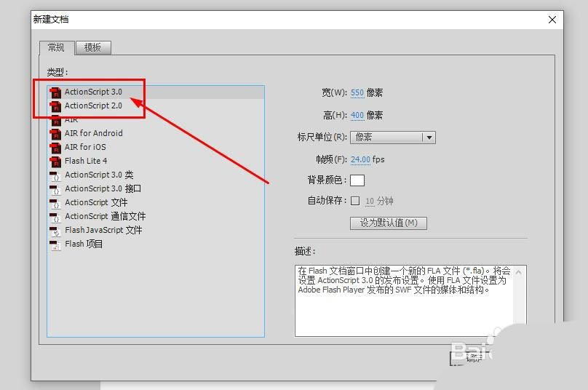
Task: Toggle the 自动保存 checkbox
Action: tap(355, 201)
